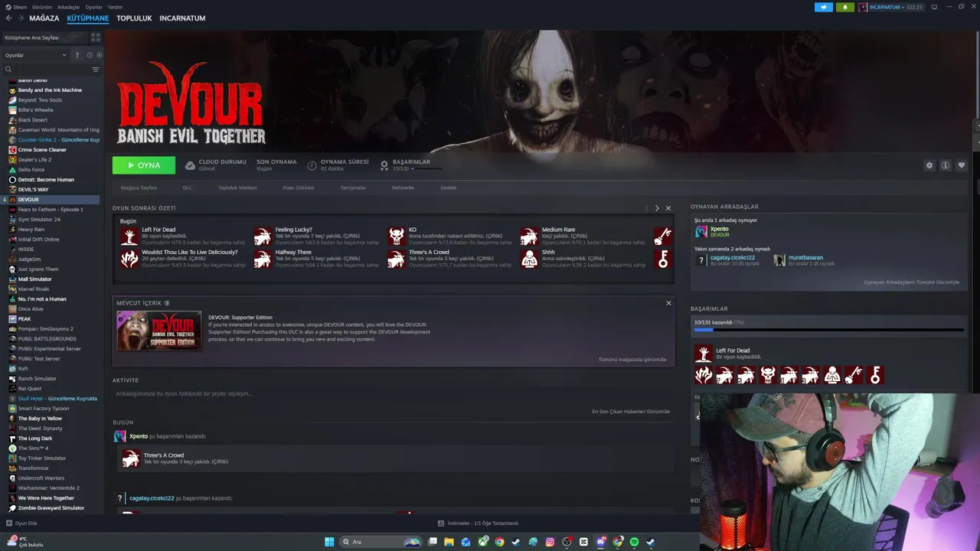Open the Steam menu

tap(17, 7)
